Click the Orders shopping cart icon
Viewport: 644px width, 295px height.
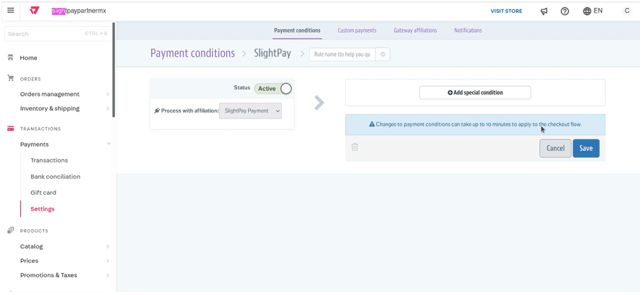[11, 78]
